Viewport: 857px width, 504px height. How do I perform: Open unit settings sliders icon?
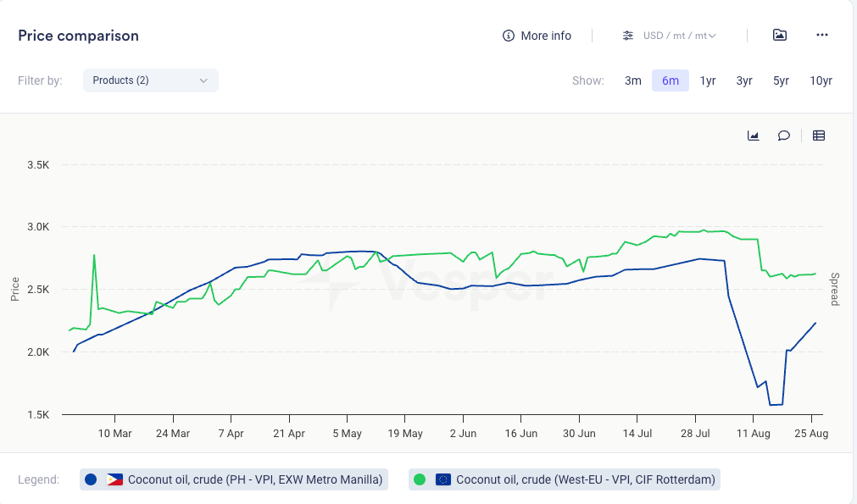628,36
